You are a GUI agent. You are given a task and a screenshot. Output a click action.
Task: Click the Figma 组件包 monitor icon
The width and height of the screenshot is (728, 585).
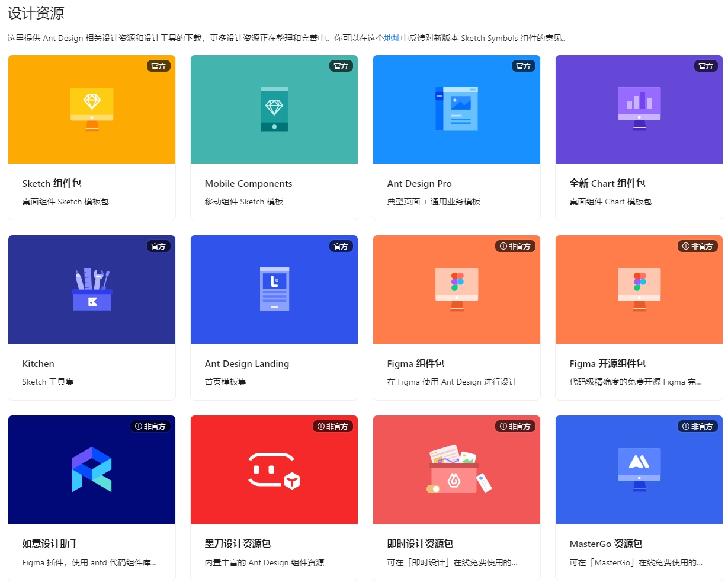457,289
